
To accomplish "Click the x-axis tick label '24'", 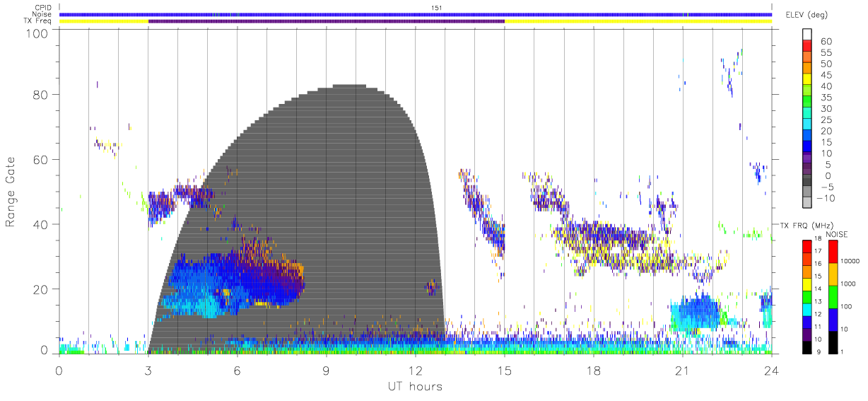I will [772, 371].
